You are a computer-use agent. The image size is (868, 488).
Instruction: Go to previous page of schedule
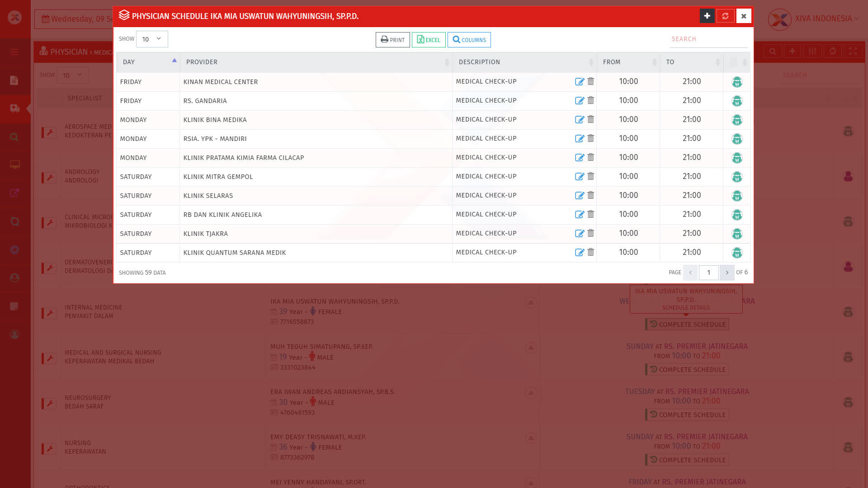point(690,272)
